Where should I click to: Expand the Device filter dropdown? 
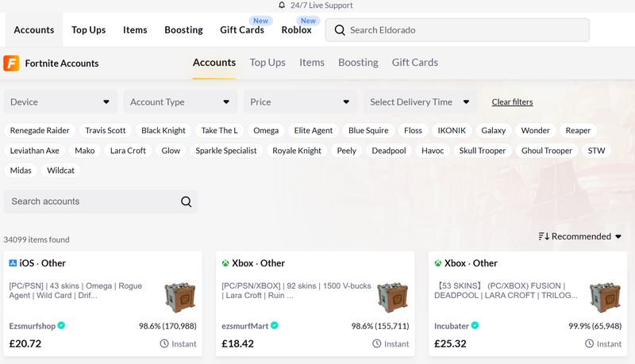pos(60,102)
